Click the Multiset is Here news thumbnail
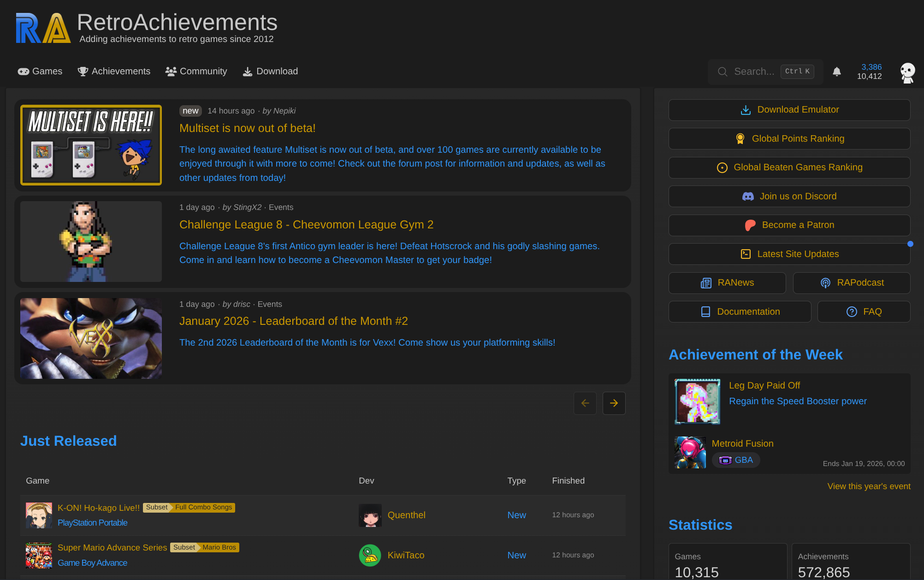 click(91, 145)
